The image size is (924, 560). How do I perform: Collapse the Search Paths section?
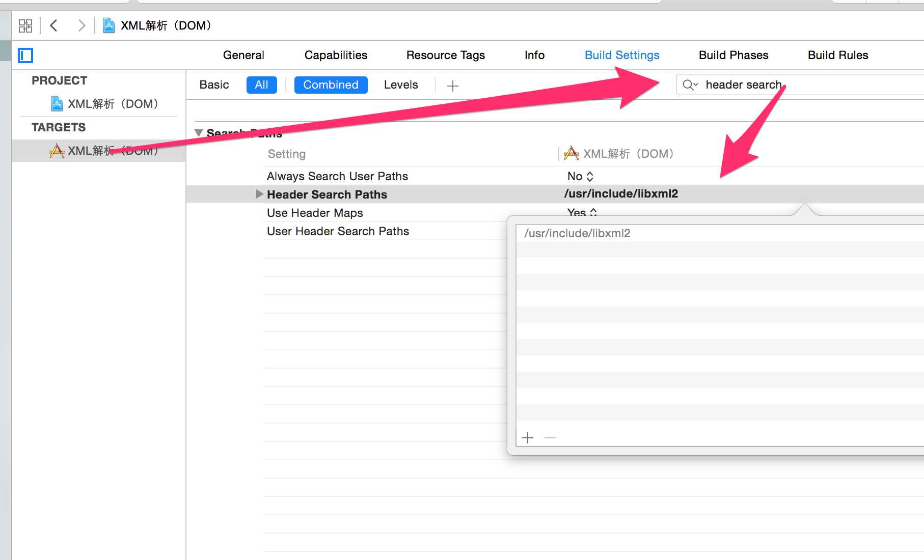click(199, 133)
